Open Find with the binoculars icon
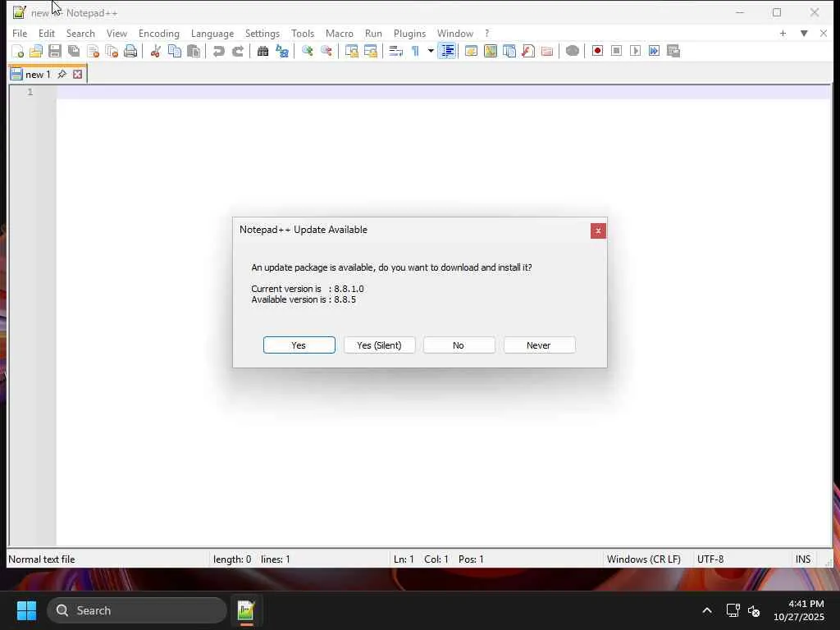The image size is (840, 630). pos(262,51)
